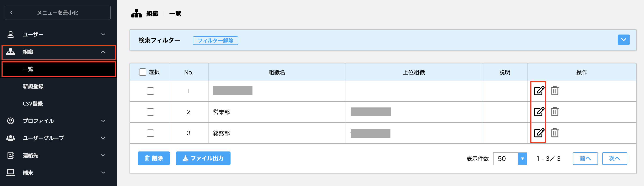Image resolution: width=644 pixels, height=186 pixels.
Task: Click the 連絡先 contact book icon
Action: tap(11, 155)
